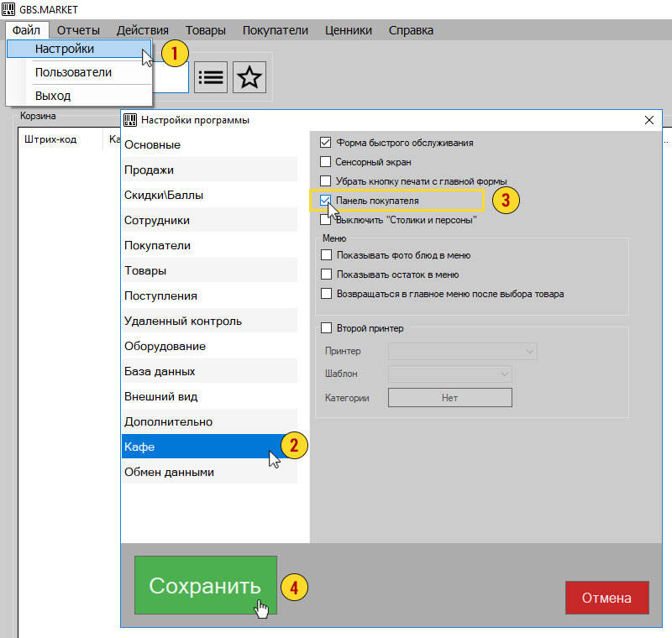672x638 pixels.
Task: Open the Шаблон dropdown
Action: 450,374
